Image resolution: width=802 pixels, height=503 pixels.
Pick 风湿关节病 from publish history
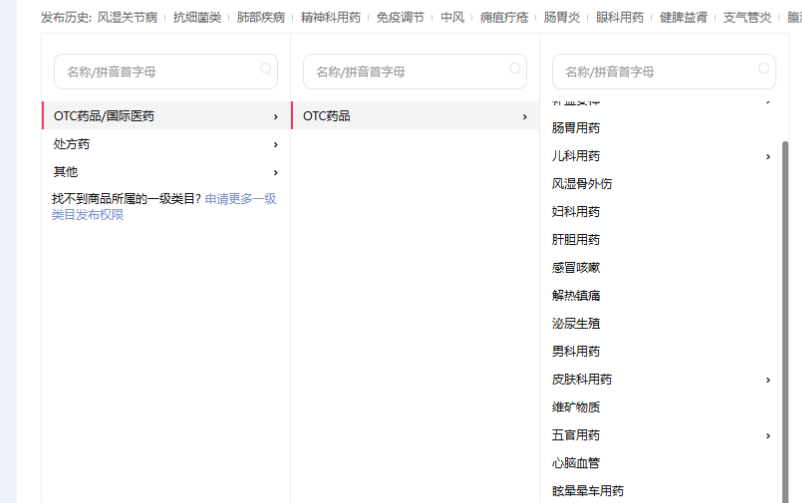[127, 17]
